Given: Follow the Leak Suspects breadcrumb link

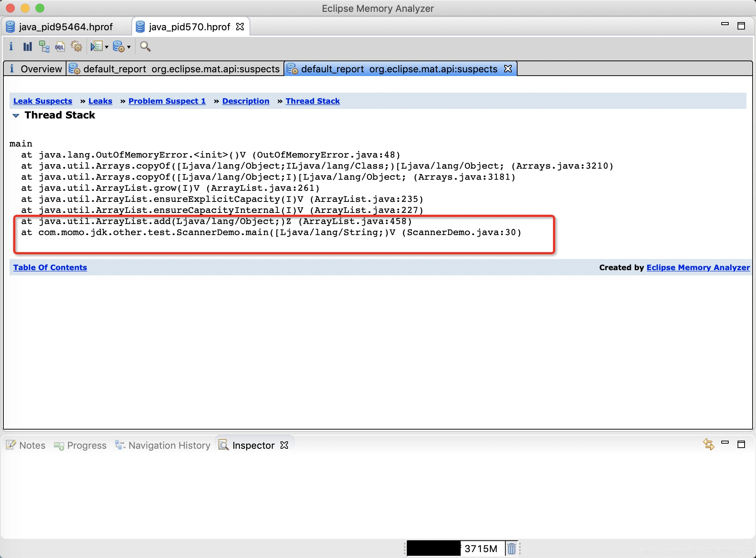Looking at the screenshot, I should (43, 101).
